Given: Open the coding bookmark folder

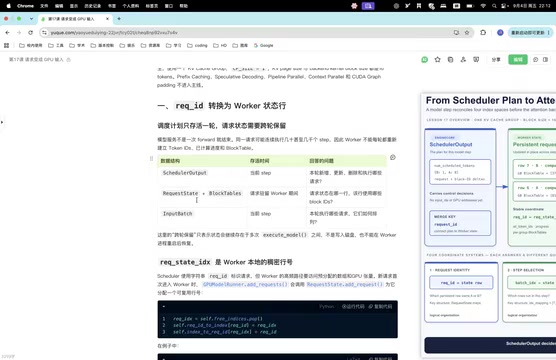Looking at the screenshot, I should pyautogui.click(x=197, y=45).
